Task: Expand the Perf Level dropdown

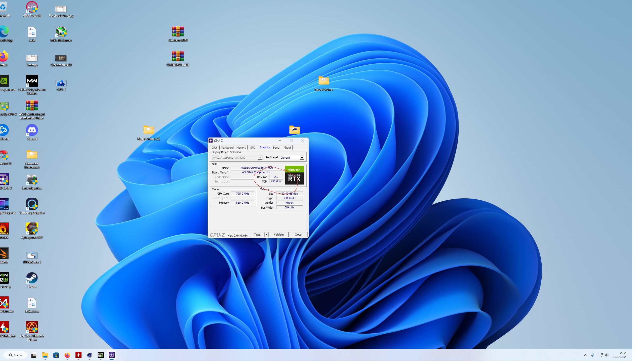Action: pyautogui.click(x=302, y=158)
